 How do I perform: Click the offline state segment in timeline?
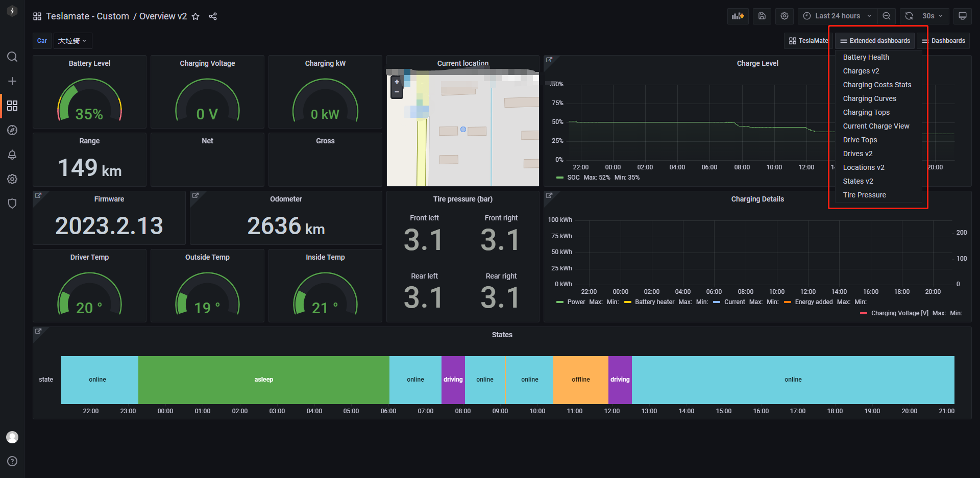point(581,380)
